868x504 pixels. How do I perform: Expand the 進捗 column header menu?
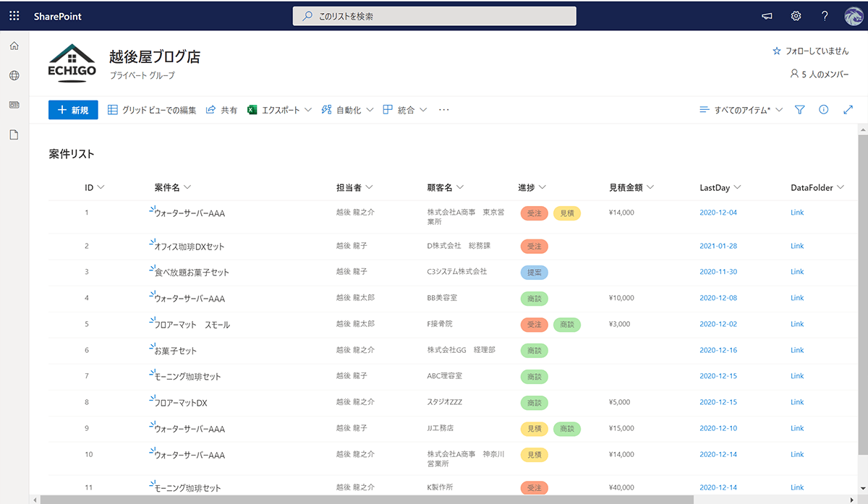(x=532, y=187)
